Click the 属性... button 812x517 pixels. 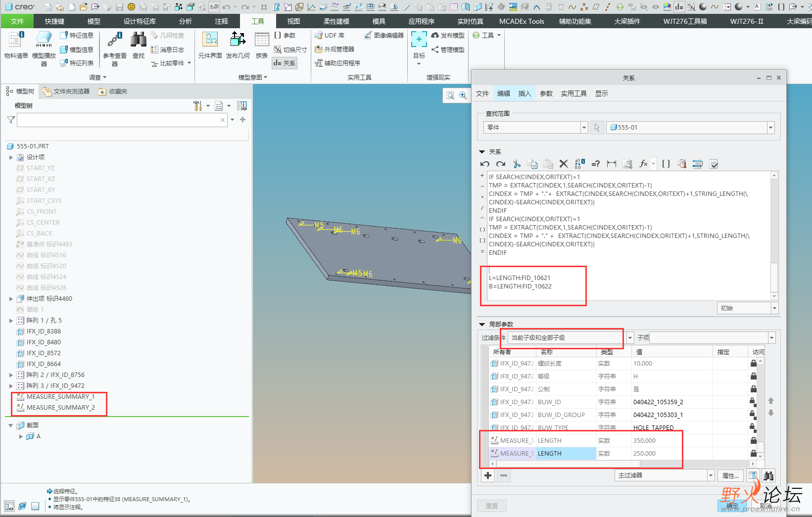coord(730,475)
